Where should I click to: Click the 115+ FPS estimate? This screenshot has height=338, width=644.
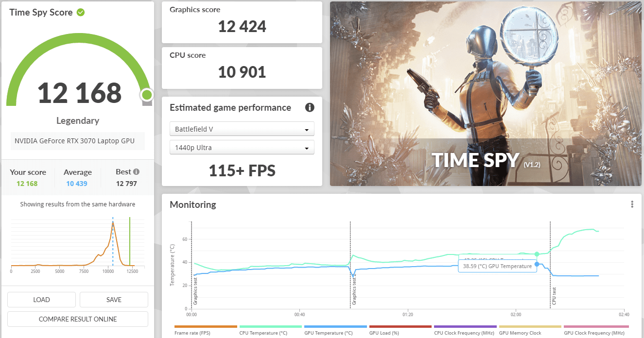pos(242,170)
